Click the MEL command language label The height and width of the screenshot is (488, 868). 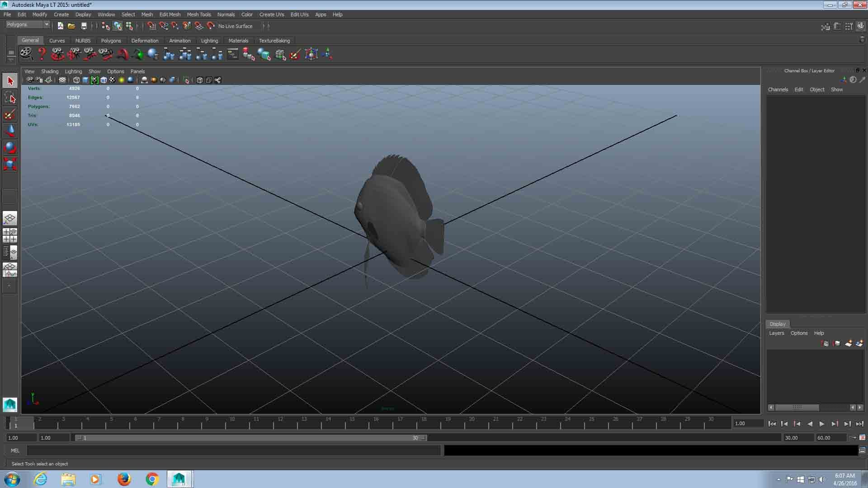click(15, 450)
